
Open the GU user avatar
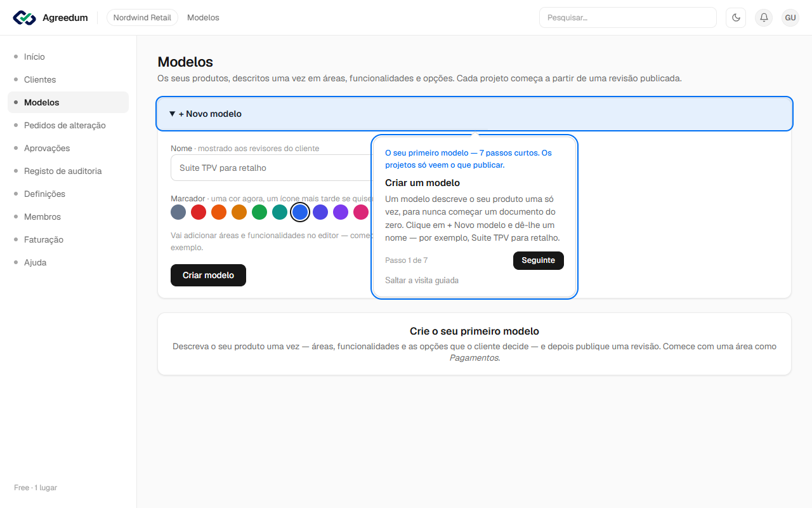pos(790,18)
